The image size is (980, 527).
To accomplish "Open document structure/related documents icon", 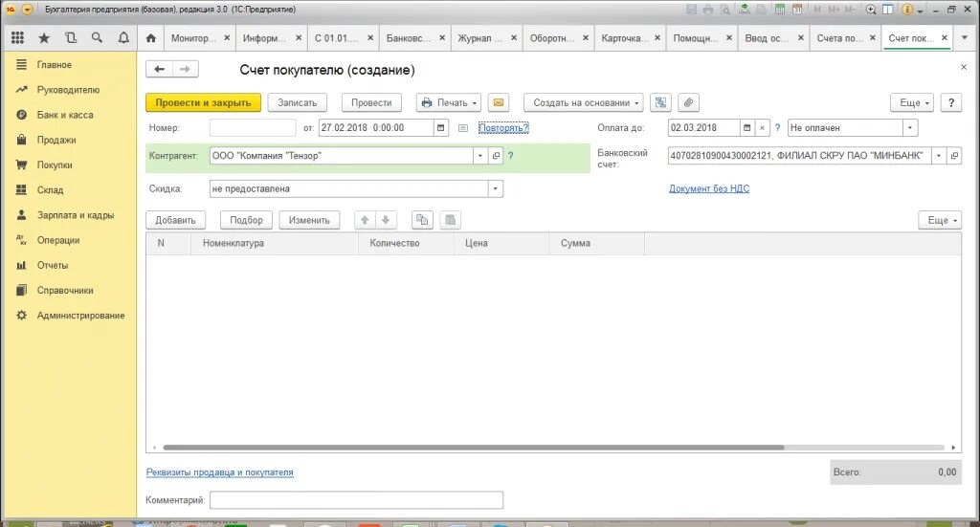I will pos(660,102).
